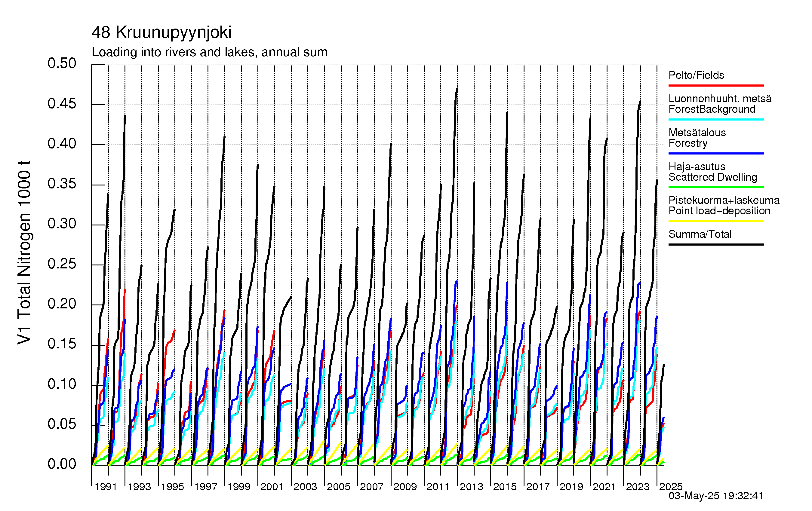The image size is (812, 511).
Task: Click the y-axis value 0.00
Action: (x=62, y=464)
